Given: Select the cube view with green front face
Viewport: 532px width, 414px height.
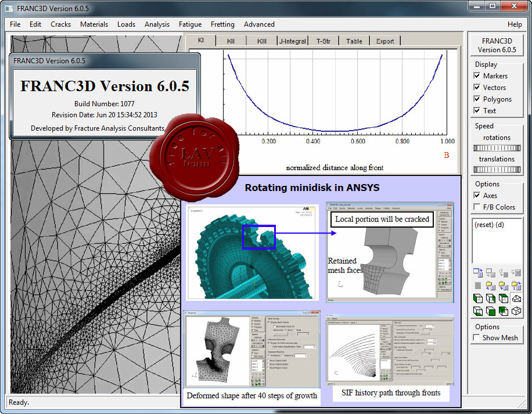Looking at the screenshot, I should [491, 311].
